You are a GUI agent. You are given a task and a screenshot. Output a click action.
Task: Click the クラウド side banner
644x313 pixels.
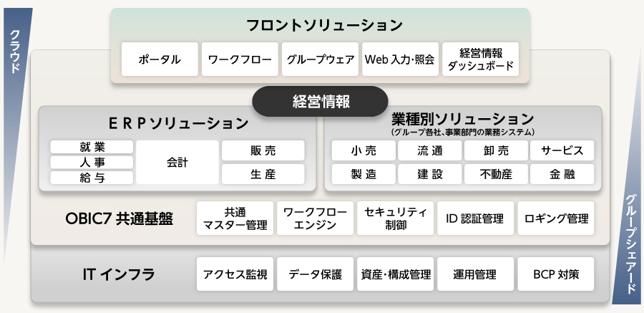point(15,52)
